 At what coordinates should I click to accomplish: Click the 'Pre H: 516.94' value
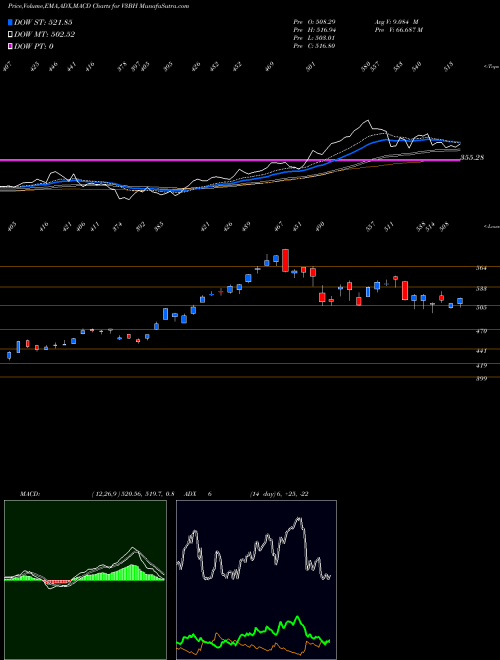314,30
